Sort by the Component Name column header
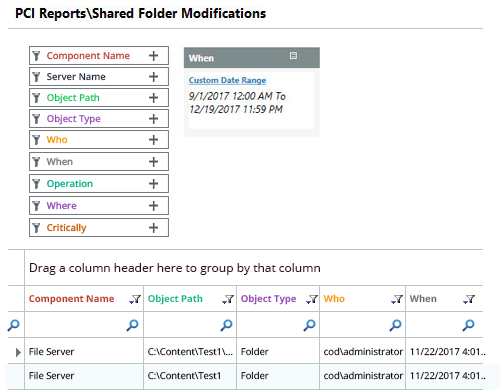This screenshot has width=500, height=390. coord(71,299)
